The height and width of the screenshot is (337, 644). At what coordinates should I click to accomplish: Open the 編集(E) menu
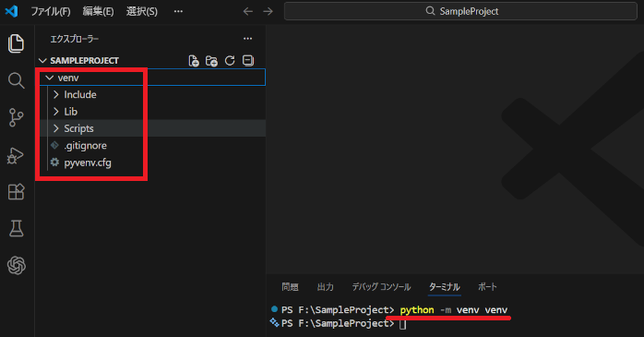click(98, 11)
